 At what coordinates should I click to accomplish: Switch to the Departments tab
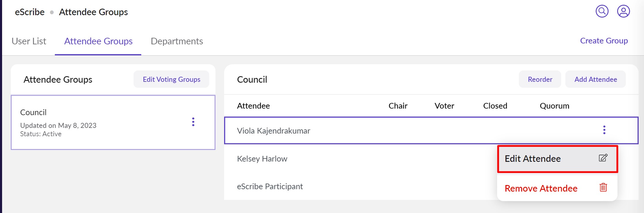[177, 41]
